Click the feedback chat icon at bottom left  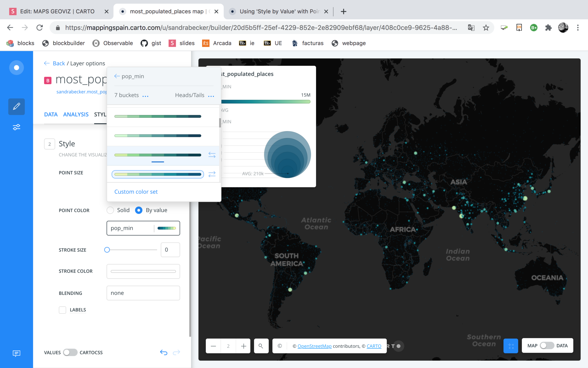(16, 353)
